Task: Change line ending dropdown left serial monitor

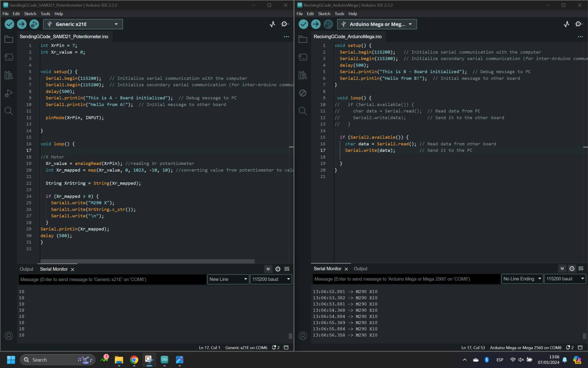Action: [x=228, y=279]
